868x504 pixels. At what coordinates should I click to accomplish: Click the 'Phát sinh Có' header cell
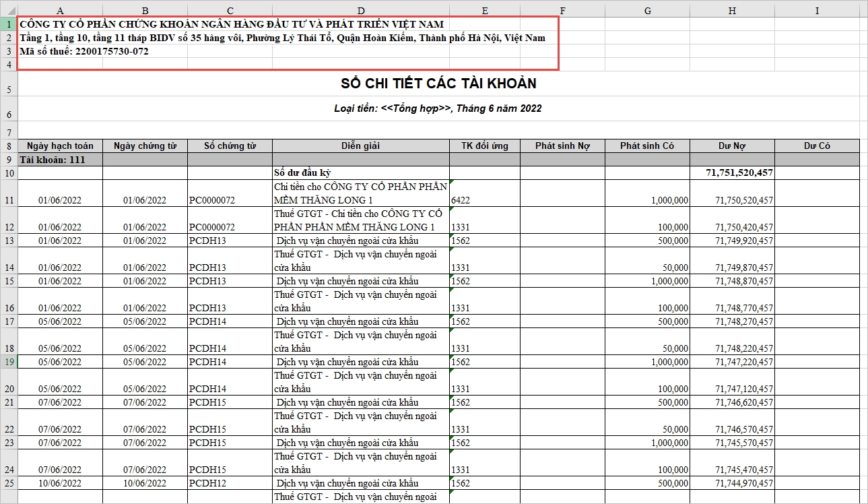(x=646, y=146)
